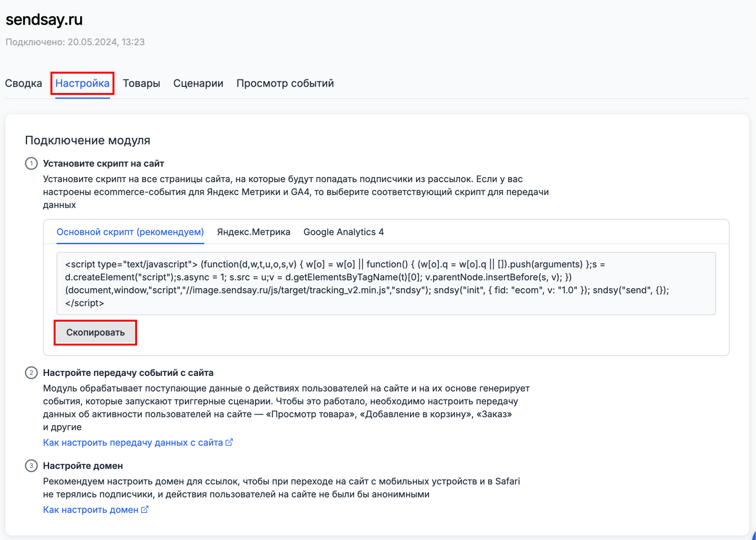756x540 pixels.
Task: Click the Подключение модуля section heading
Action: coord(87,140)
